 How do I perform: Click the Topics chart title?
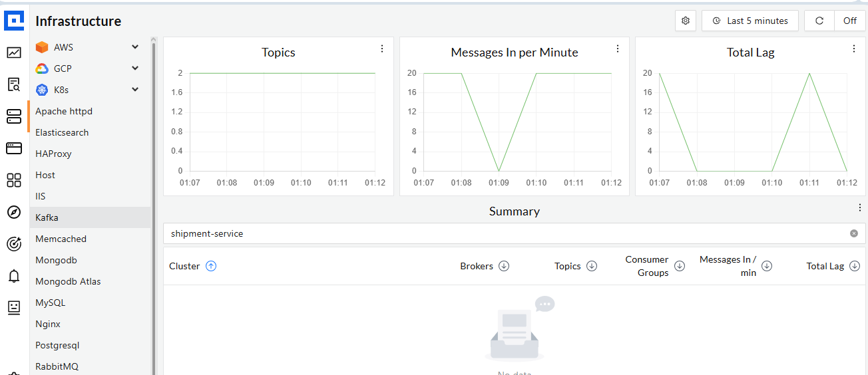pyautogui.click(x=278, y=53)
